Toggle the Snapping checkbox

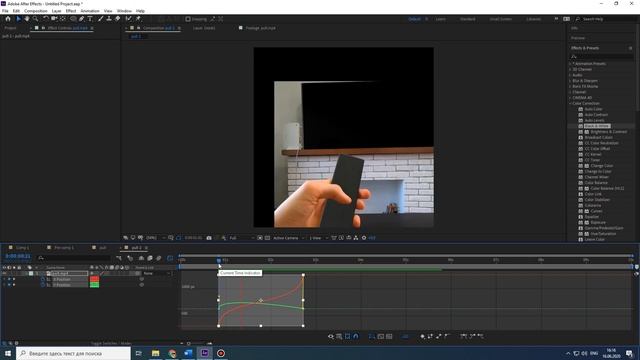point(188,19)
